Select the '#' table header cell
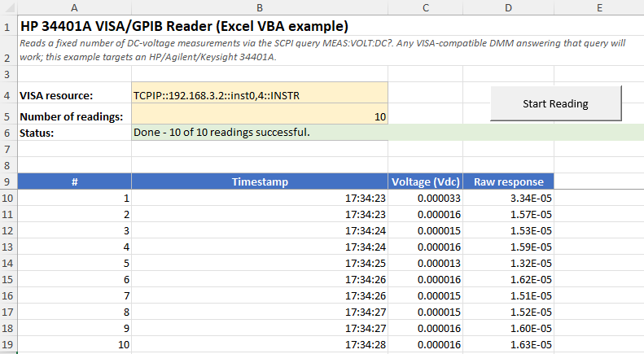This screenshot has height=354, width=644. 74,181
